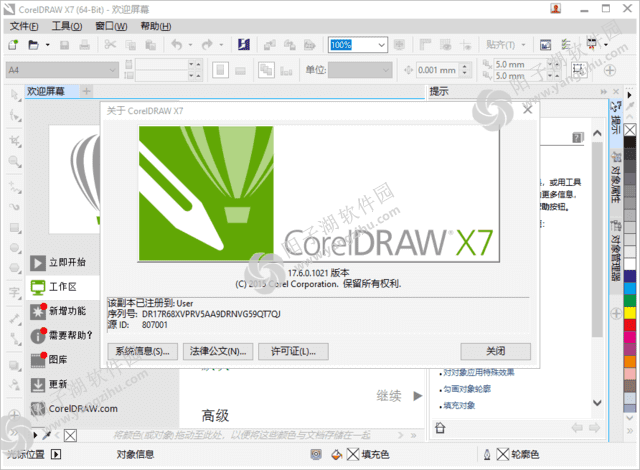Image resolution: width=640 pixels, height=470 pixels.
Task: Select the Text tool in toolbox
Action: coord(15,293)
